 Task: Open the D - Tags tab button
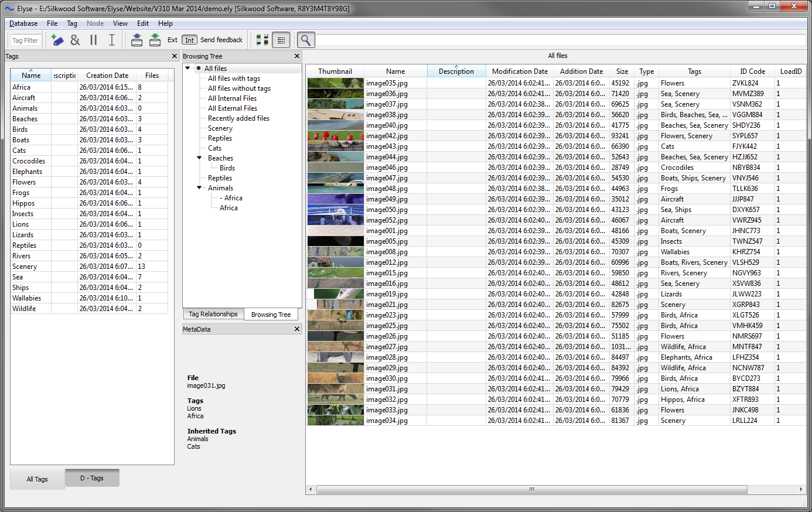(92, 478)
